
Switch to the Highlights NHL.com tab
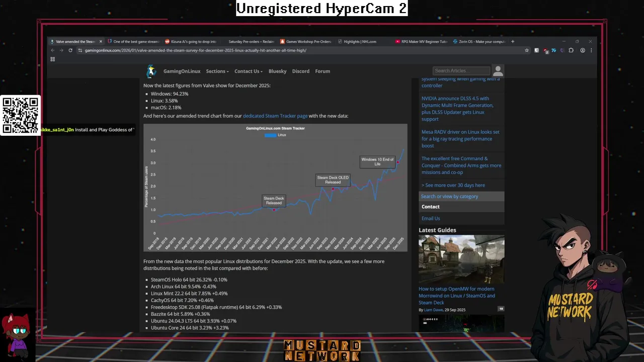pyautogui.click(x=363, y=42)
